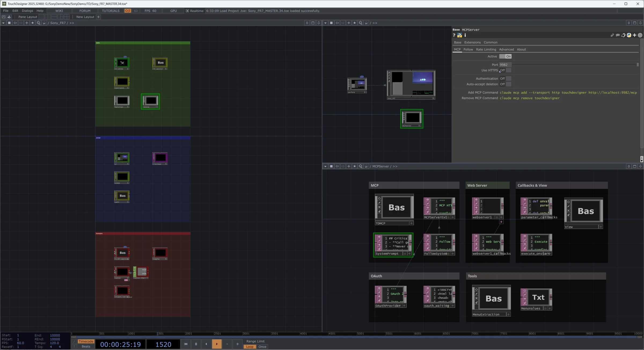Open the pane type dropdown for MCPServer

[325, 166]
